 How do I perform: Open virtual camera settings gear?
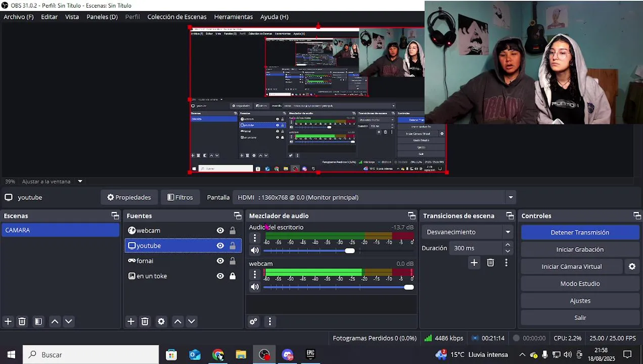[x=632, y=266]
